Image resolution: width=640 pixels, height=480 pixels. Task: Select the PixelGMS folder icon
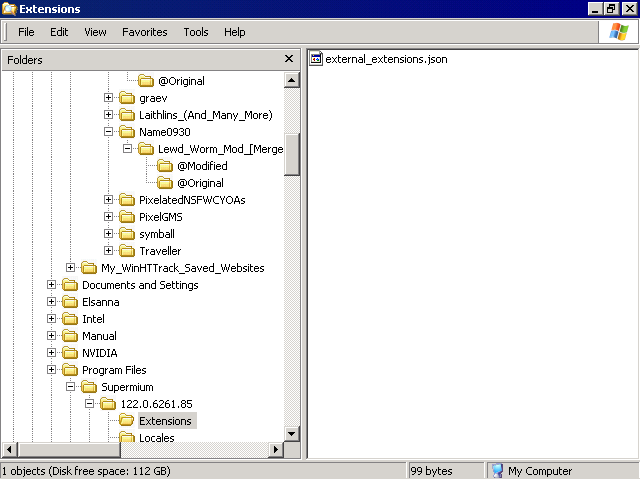click(127, 217)
